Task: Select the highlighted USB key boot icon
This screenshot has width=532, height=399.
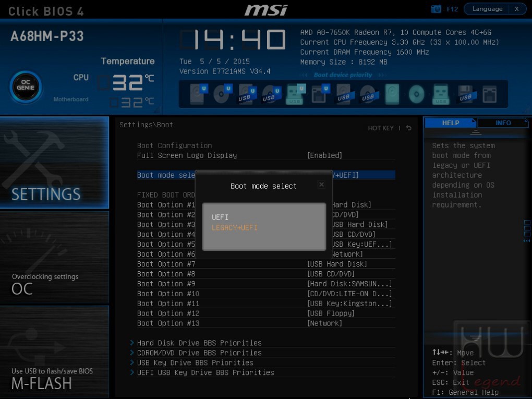Action: pyautogui.click(x=441, y=94)
